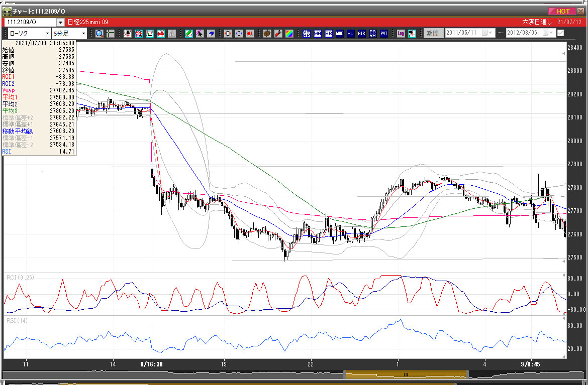The width and height of the screenshot is (588, 385).
Task: Click the magnifier zoom tool icon
Action: (x=99, y=34)
